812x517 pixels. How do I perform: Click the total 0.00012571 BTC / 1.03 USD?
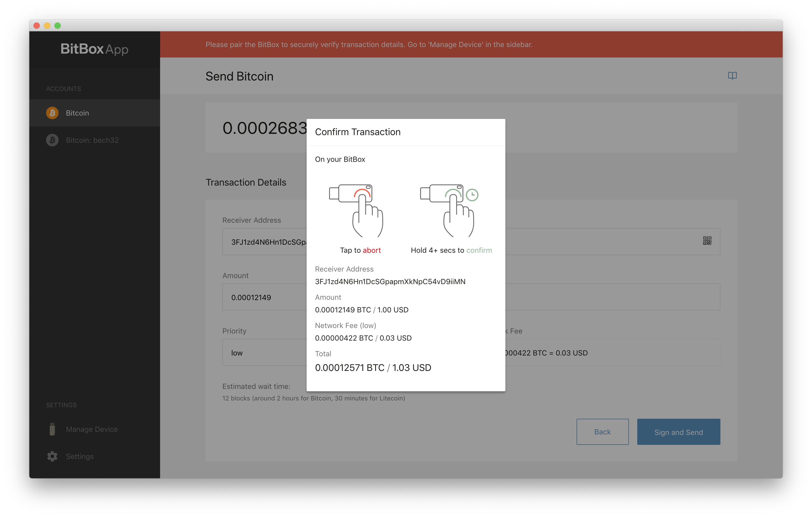tap(373, 367)
